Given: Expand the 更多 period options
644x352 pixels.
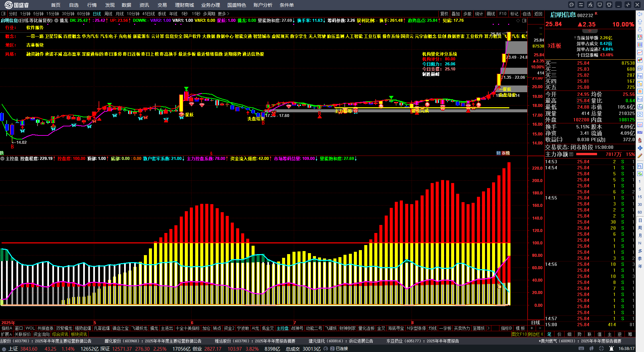Looking at the screenshot, I should tap(223, 14).
